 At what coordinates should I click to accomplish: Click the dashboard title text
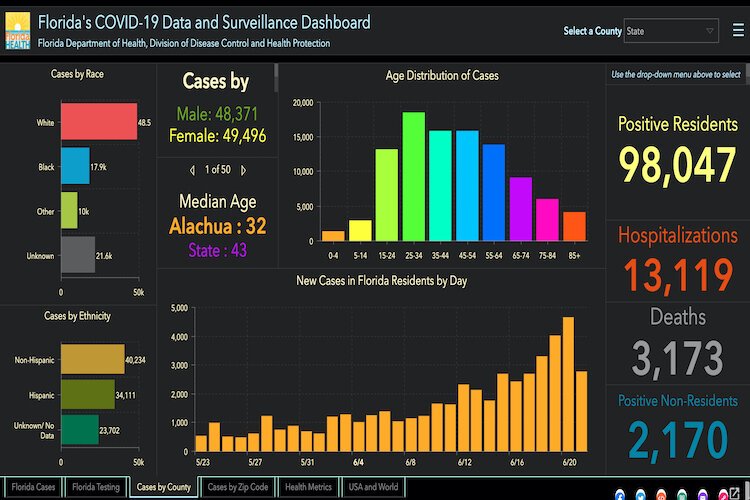[x=204, y=22]
